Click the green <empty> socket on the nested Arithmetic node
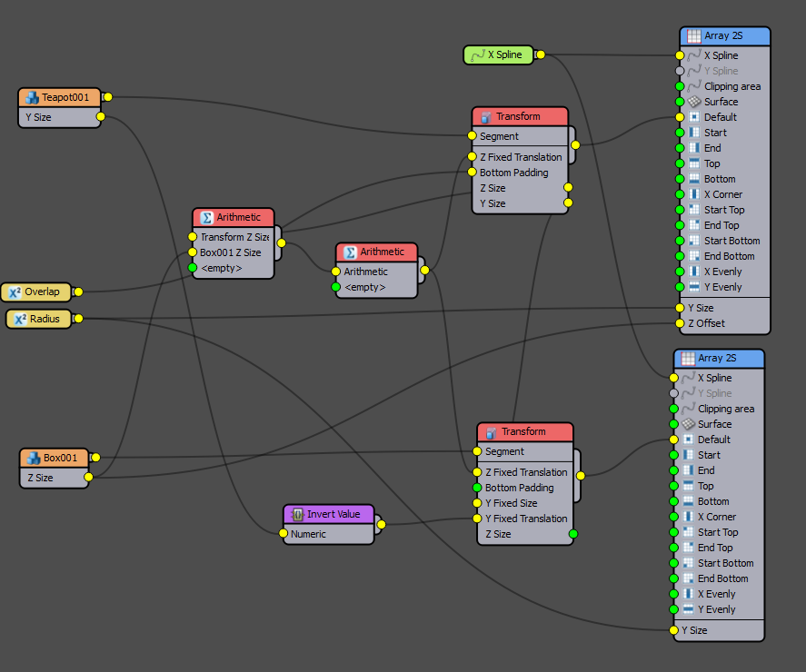This screenshot has width=806, height=672. [336, 288]
